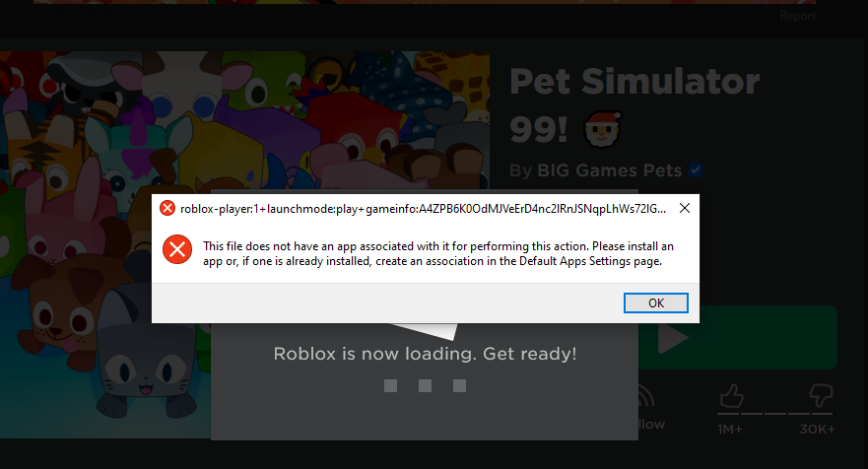The width and height of the screenshot is (868, 469).
Task: Click the like/dislike ratio bar
Action: tap(775, 413)
